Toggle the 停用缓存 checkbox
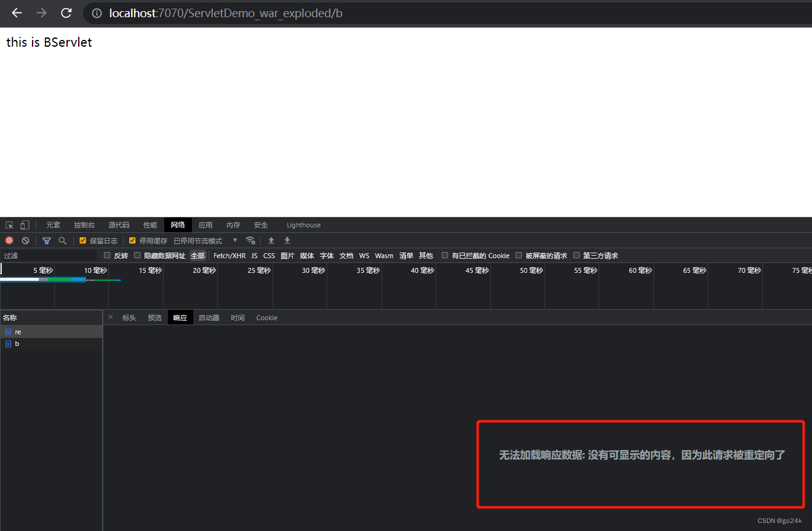 [x=132, y=240]
